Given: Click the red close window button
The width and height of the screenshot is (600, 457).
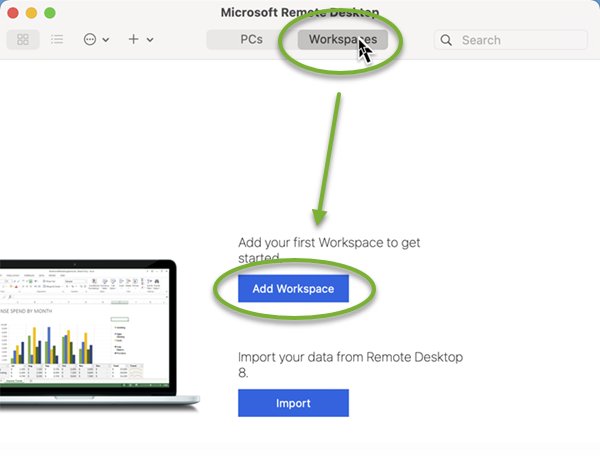Looking at the screenshot, I should coord(13,13).
